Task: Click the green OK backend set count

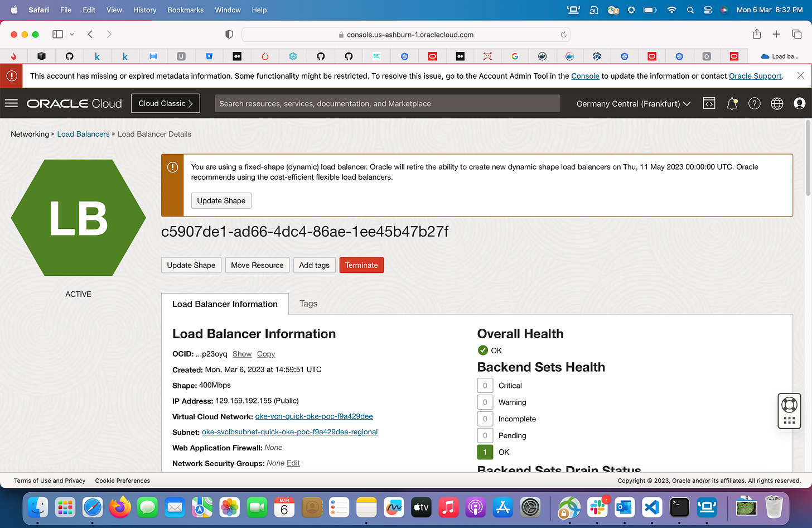Action: coord(485,452)
